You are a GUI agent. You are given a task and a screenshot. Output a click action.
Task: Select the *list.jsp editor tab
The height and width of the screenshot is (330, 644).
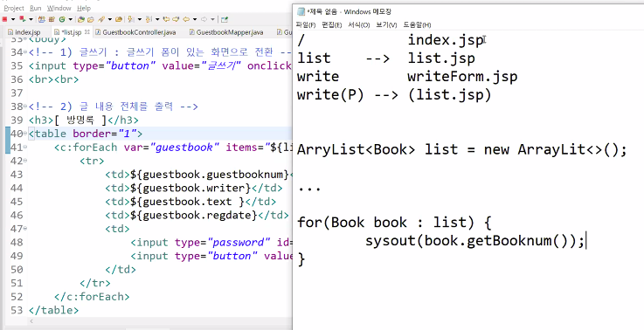(68, 32)
